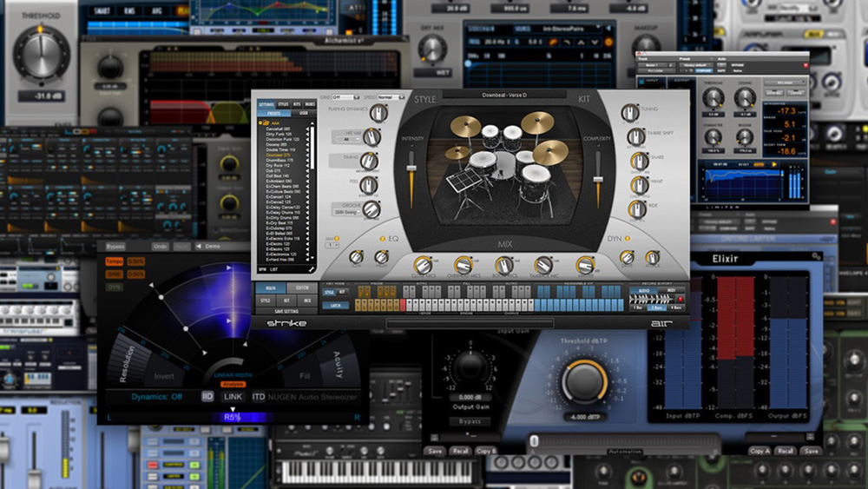Click the L/R balance bar showing R5% in Stereoizer

(x=233, y=417)
